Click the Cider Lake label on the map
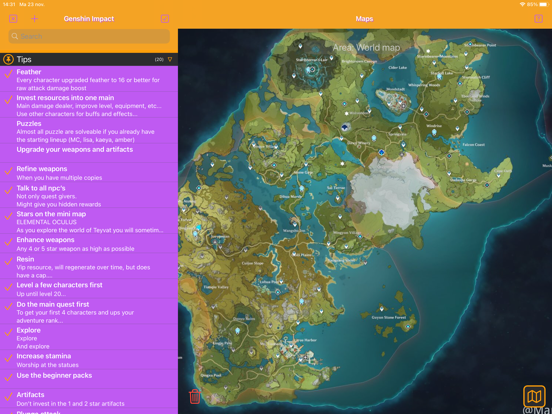552x414 pixels. [x=398, y=68]
